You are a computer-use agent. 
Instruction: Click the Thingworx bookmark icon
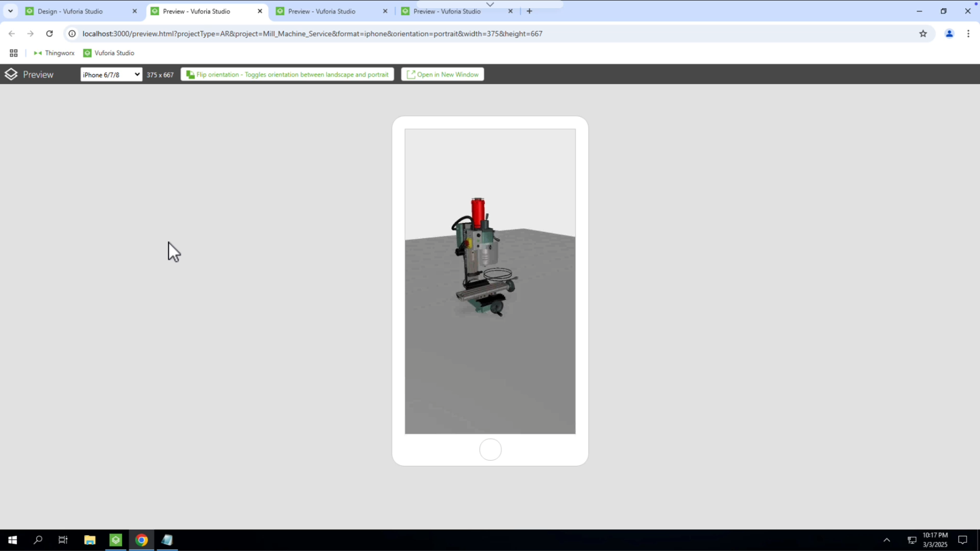pos(38,53)
